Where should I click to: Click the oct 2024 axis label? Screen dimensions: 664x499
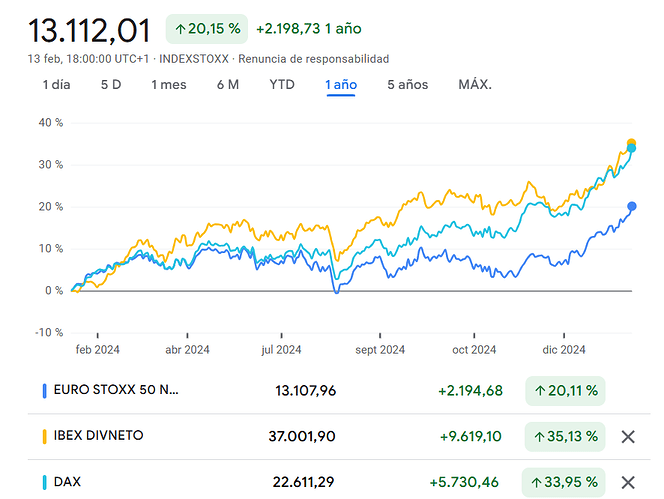pos(474,350)
